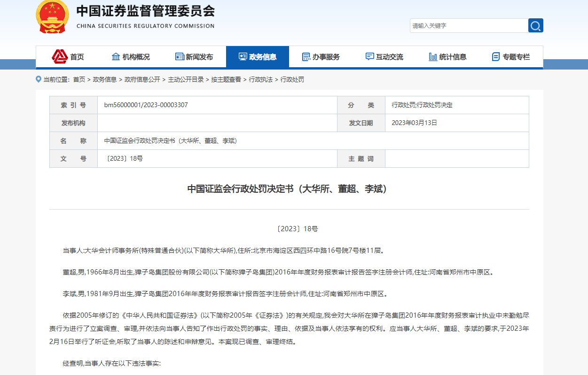
Task: Select the issue date 2023年03月13日
Action: click(415, 123)
